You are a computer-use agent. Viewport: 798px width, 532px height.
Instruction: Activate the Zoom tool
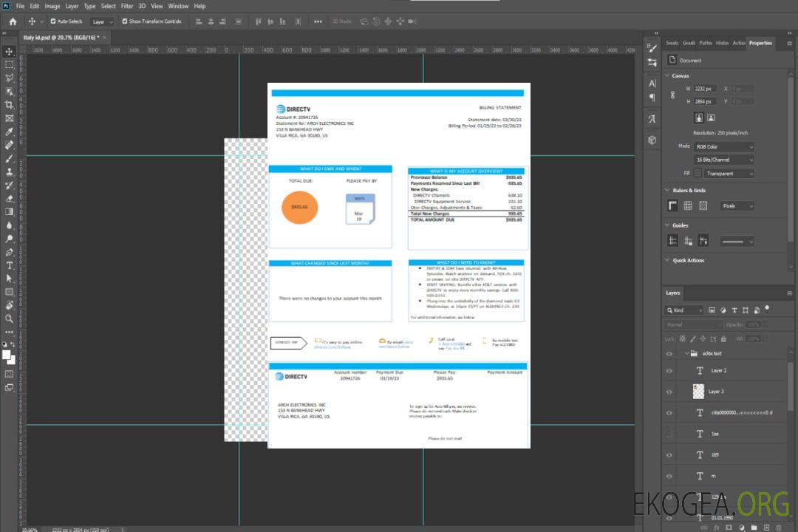[10, 318]
